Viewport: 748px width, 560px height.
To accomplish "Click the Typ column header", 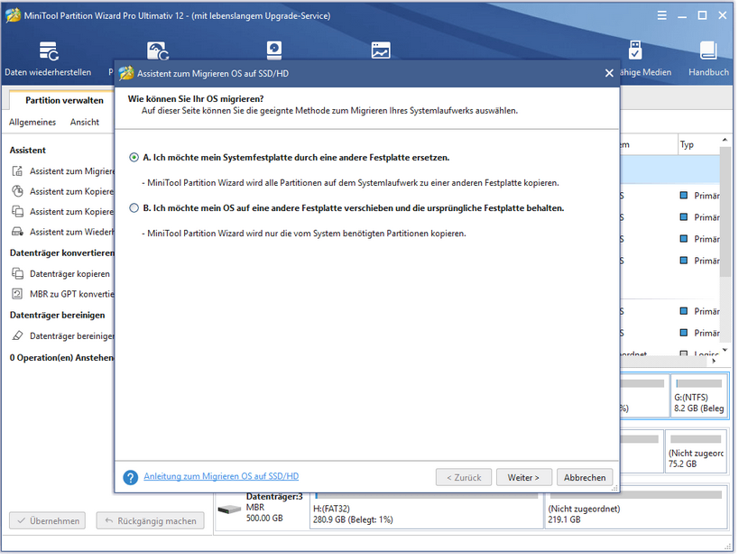I will [698, 147].
